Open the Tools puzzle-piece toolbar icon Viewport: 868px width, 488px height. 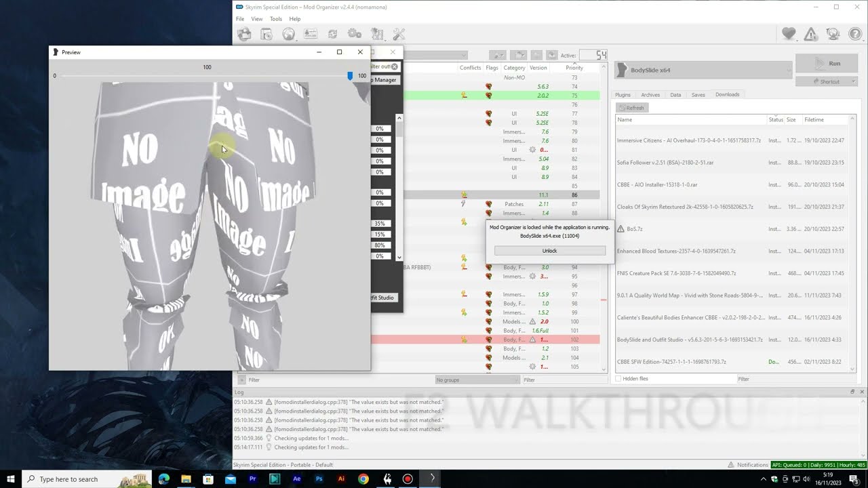coord(376,34)
